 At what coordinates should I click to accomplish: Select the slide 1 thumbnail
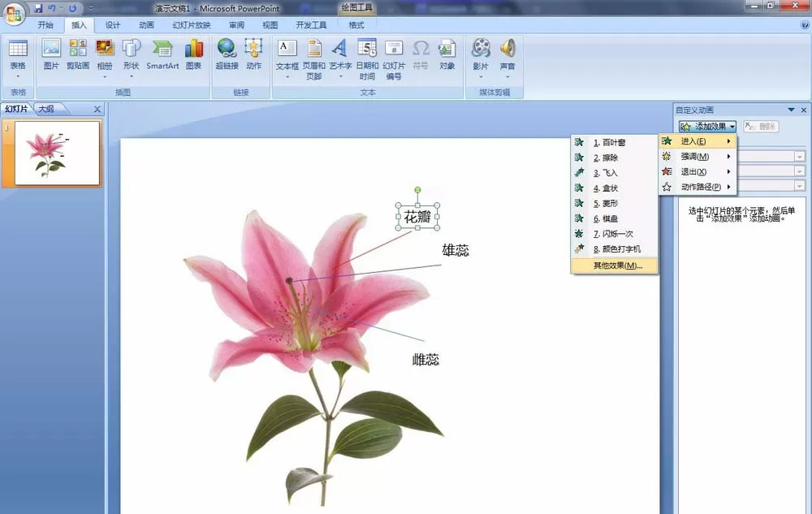coord(57,153)
